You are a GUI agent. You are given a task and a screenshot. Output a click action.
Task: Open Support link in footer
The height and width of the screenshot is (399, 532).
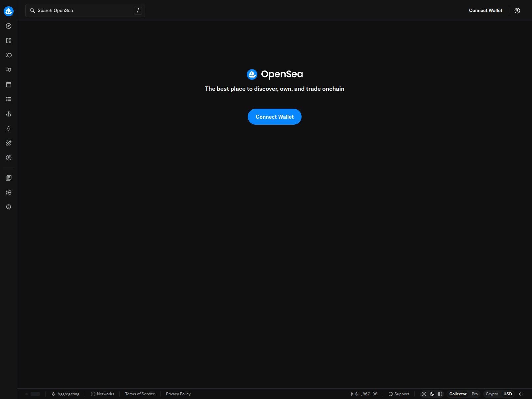click(399, 394)
